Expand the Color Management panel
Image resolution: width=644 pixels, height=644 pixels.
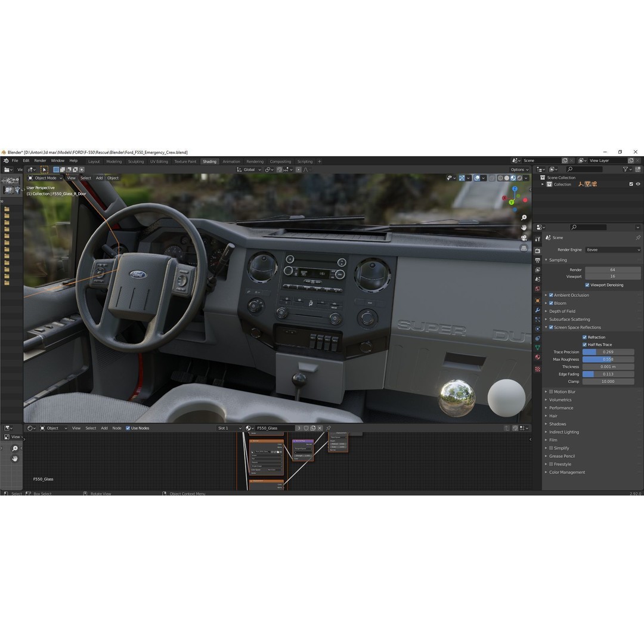[x=567, y=472]
